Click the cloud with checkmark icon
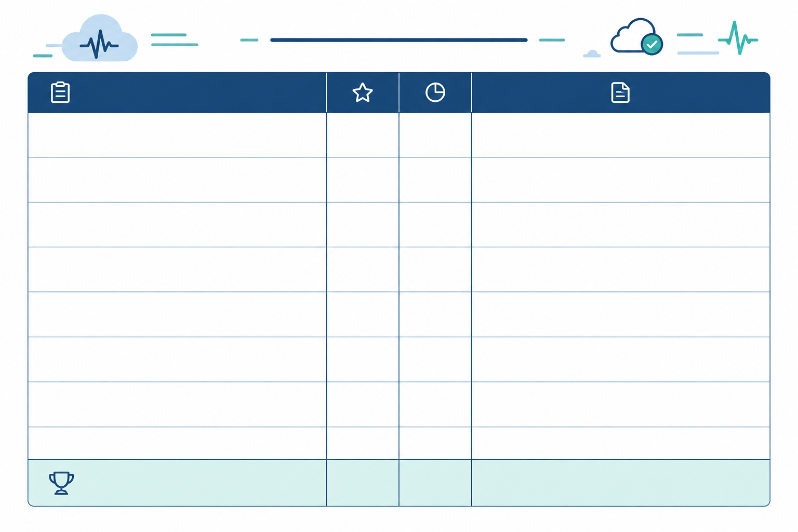The image size is (798, 532). [636, 36]
